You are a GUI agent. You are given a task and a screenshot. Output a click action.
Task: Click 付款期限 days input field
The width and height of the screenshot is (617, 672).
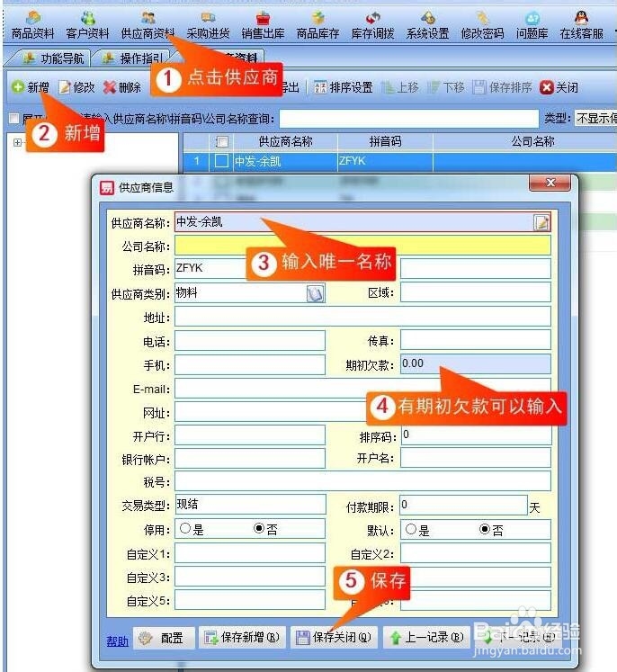463,506
